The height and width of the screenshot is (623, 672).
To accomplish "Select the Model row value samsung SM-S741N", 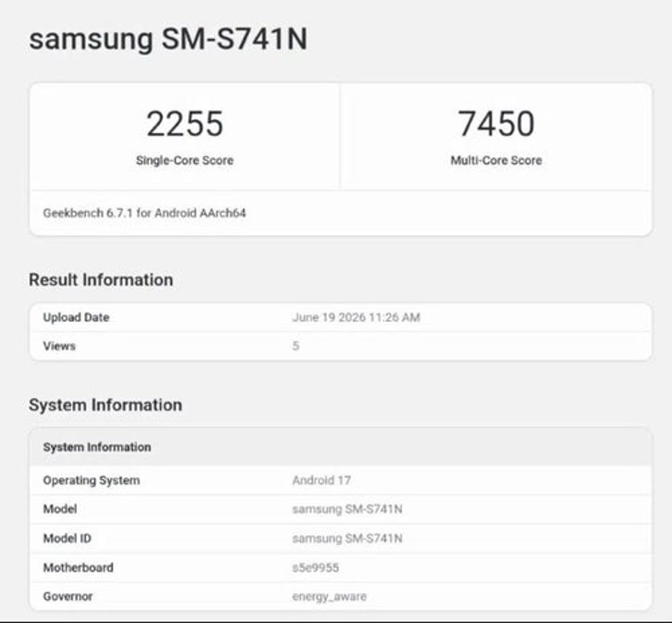I will (347, 509).
